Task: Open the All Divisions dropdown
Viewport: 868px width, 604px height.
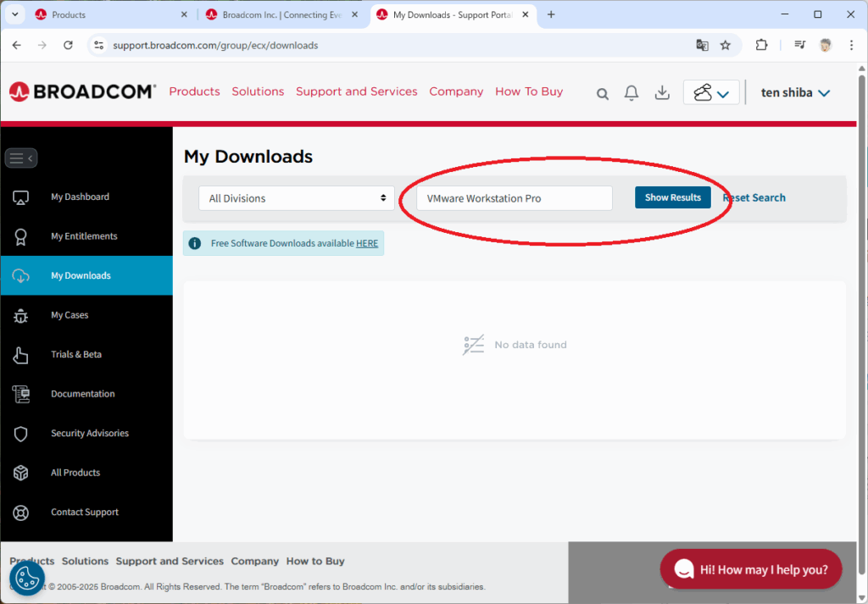Action: pyautogui.click(x=297, y=198)
